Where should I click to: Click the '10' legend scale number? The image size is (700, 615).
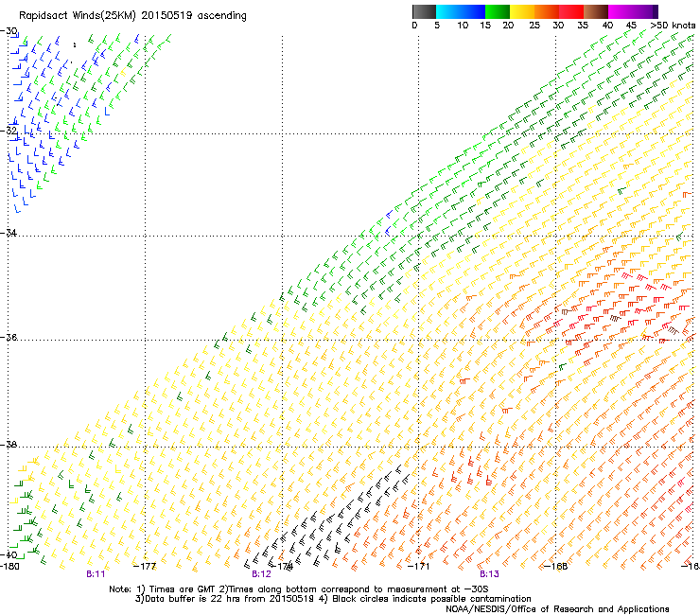point(463,26)
